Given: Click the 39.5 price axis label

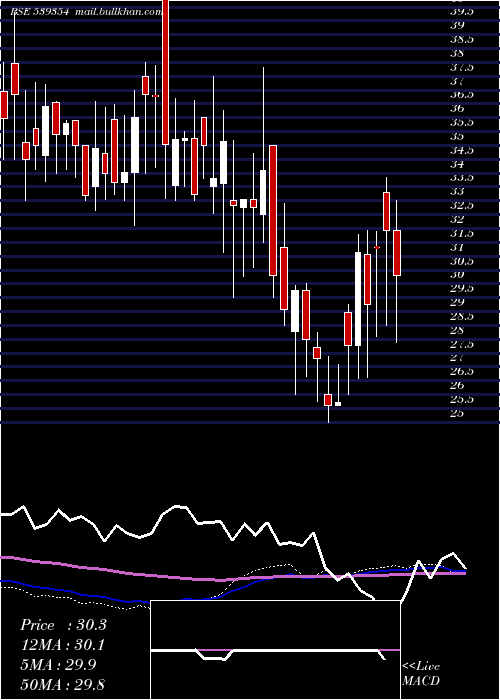Looking at the screenshot, I should pyautogui.click(x=461, y=12).
